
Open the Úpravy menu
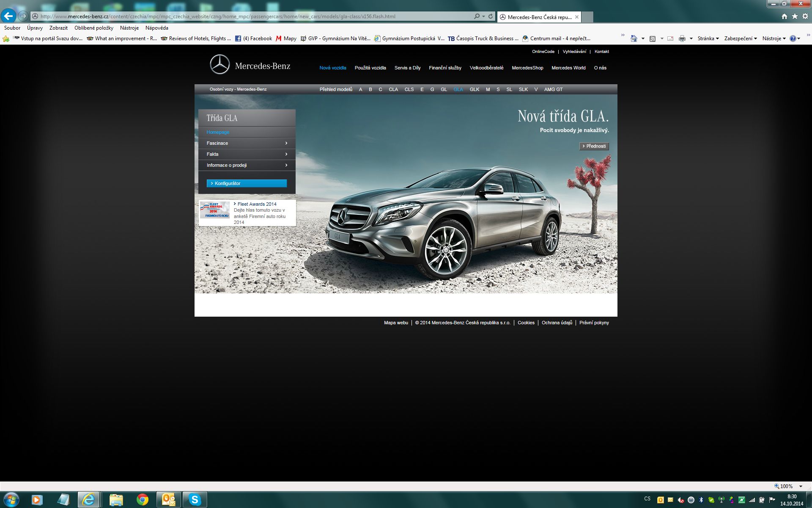tap(35, 28)
